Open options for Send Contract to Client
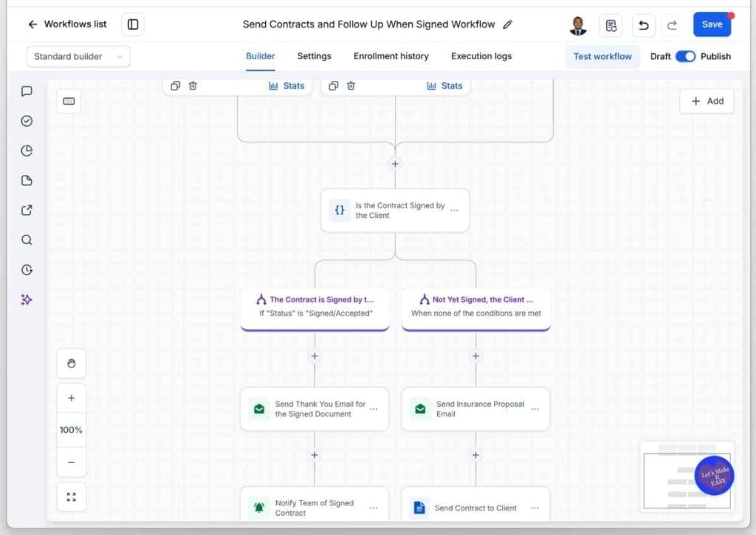Viewport: 756px width, 535px height. pos(535,508)
